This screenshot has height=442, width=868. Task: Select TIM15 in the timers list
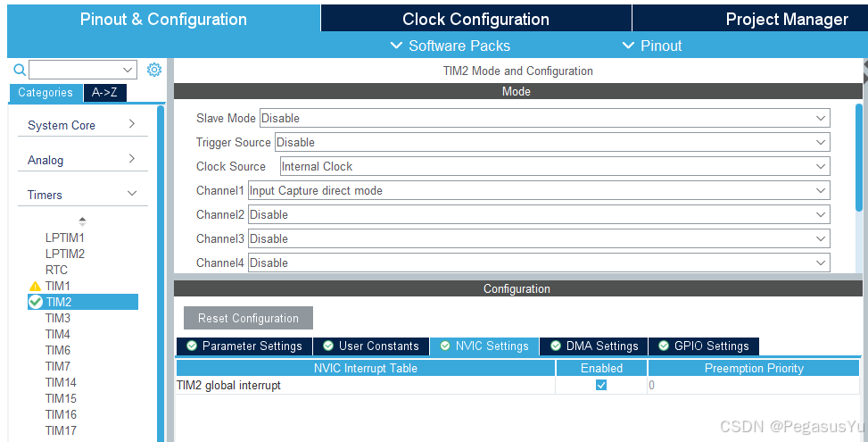tap(61, 399)
